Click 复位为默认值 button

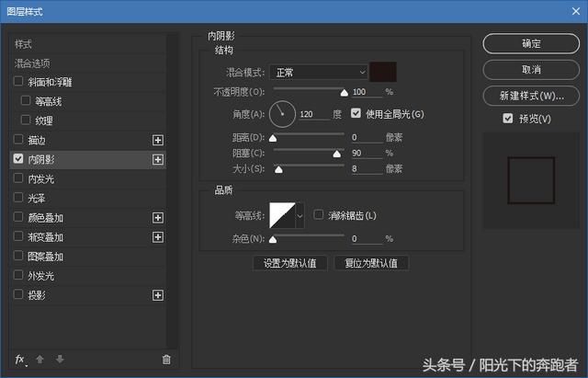click(371, 263)
